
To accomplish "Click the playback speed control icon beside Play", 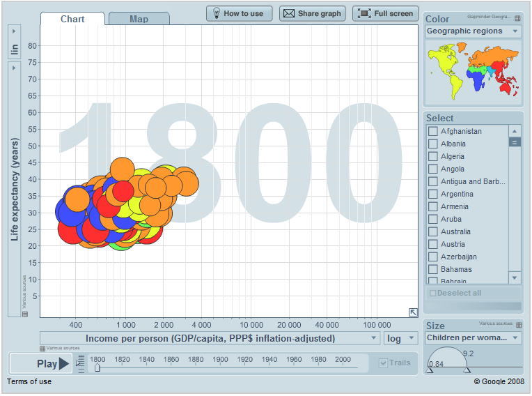I will [81, 363].
